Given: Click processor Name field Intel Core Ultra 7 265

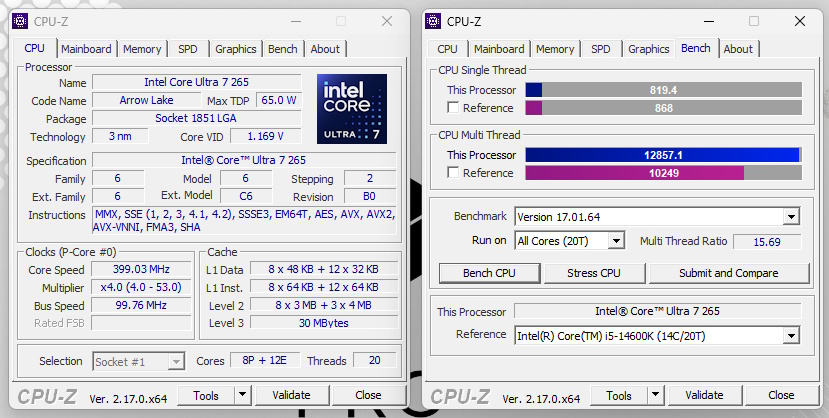Looking at the screenshot, I should tap(197, 82).
